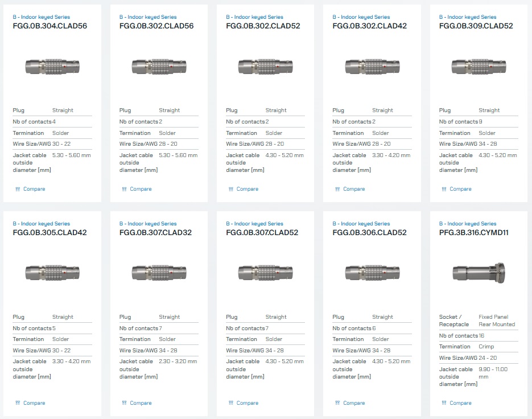532x419 pixels.
Task: Click the FGG.0B.306.CLAD52 product name
Action: tap(369, 233)
